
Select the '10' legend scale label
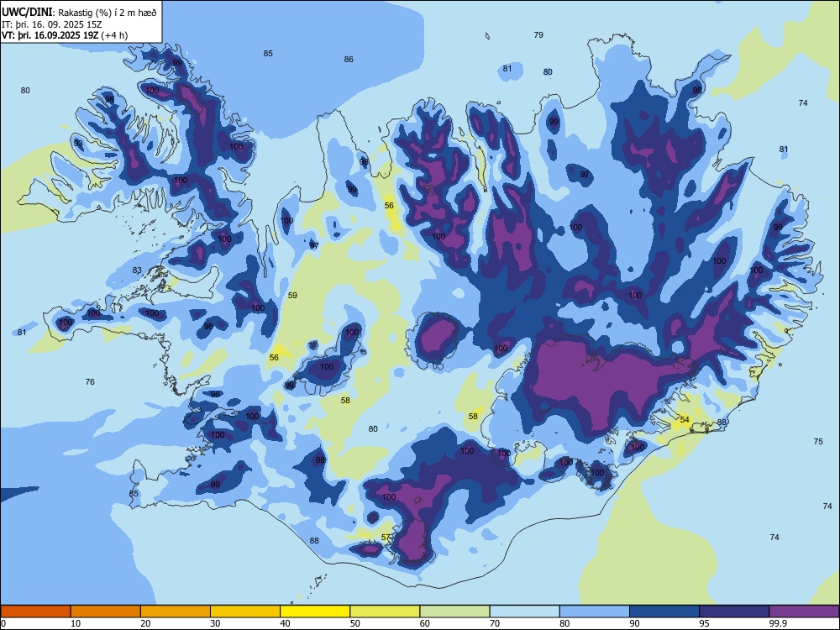click(x=76, y=623)
